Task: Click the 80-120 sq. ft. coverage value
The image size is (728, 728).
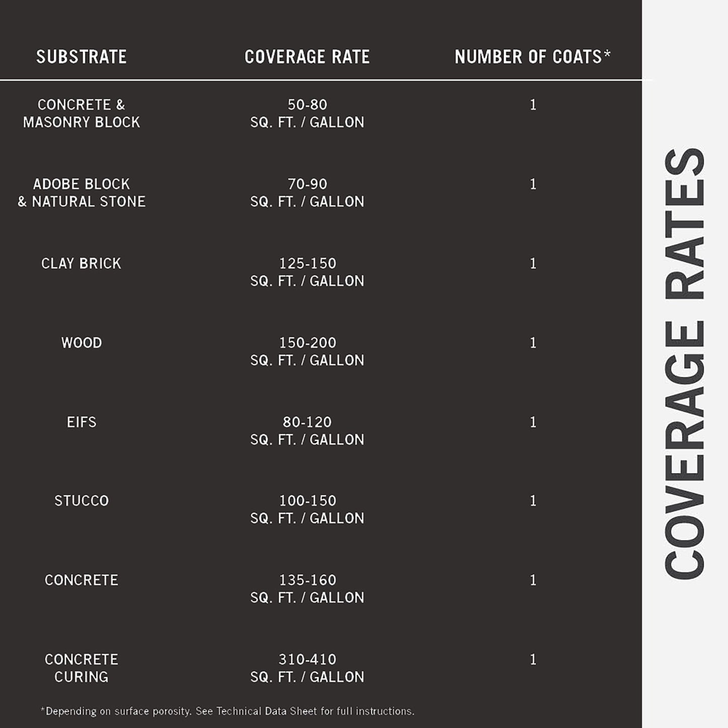Action: (x=307, y=431)
